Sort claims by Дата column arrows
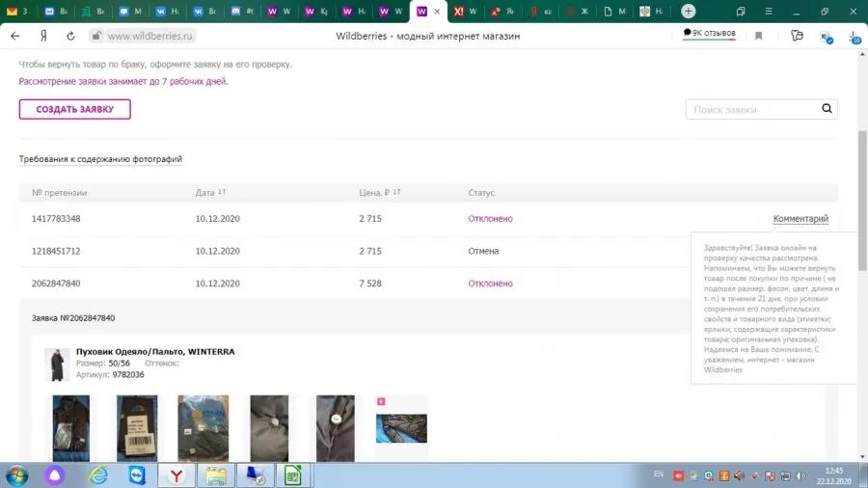The image size is (868, 488). pyautogui.click(x=222, y=192)
